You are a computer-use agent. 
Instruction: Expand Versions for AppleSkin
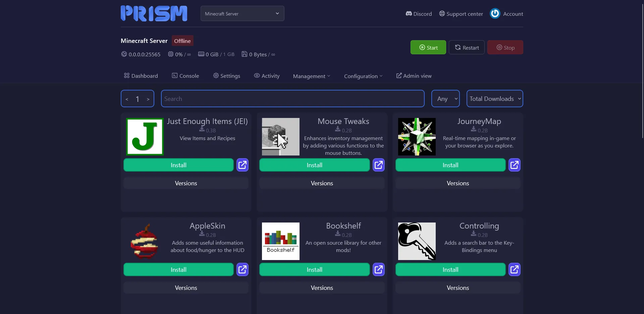pyautogui.click(x=186, y=288)
